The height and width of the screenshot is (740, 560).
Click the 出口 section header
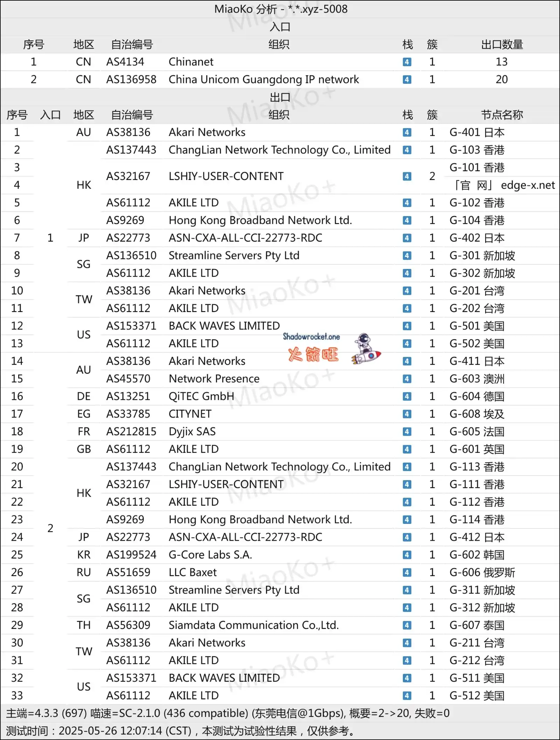[x=280, y=97]
